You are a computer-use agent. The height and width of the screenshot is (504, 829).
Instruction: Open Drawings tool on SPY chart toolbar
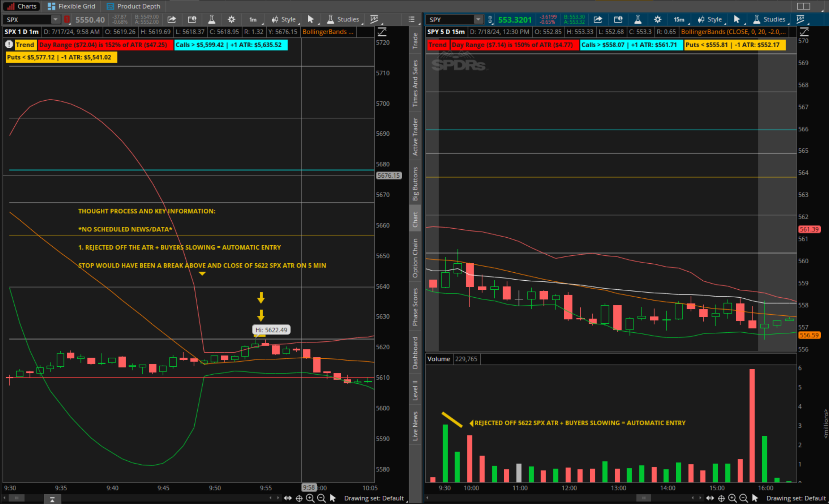[800, 19]
